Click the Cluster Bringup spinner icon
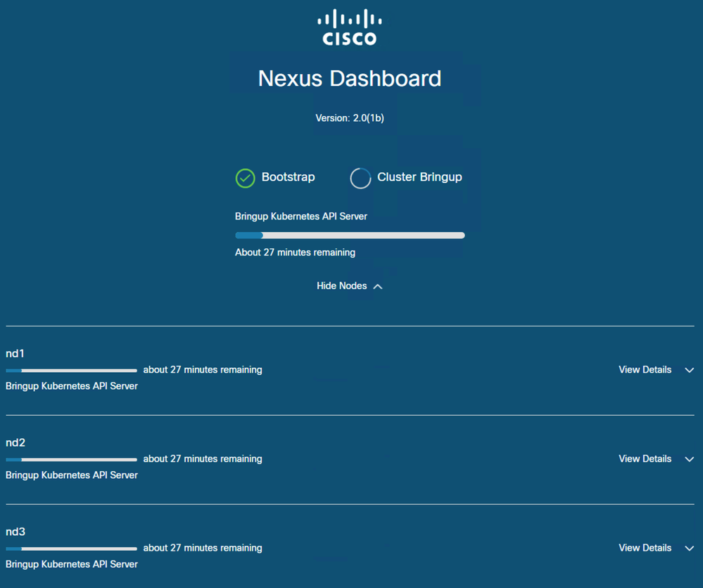Viewport: 703px width, 588px height. point(360,178)
